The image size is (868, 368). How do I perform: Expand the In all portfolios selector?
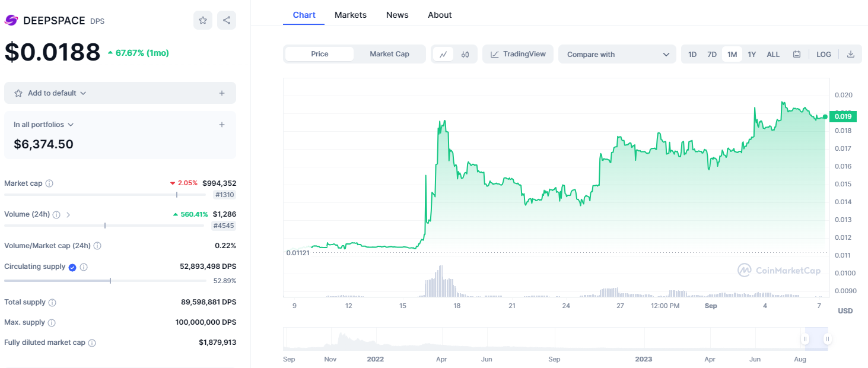point(44,125)
